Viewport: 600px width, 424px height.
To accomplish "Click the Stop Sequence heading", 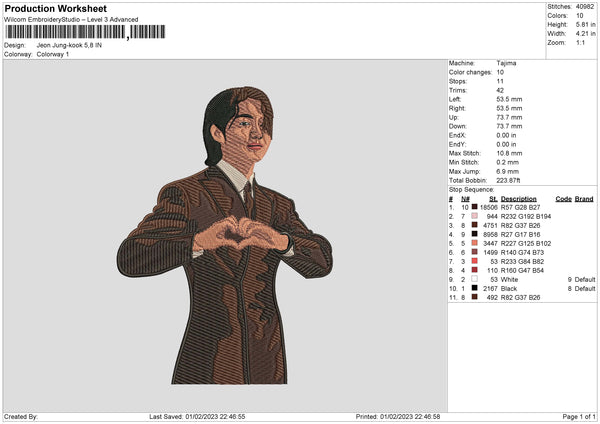I will [x=471, y=190].
